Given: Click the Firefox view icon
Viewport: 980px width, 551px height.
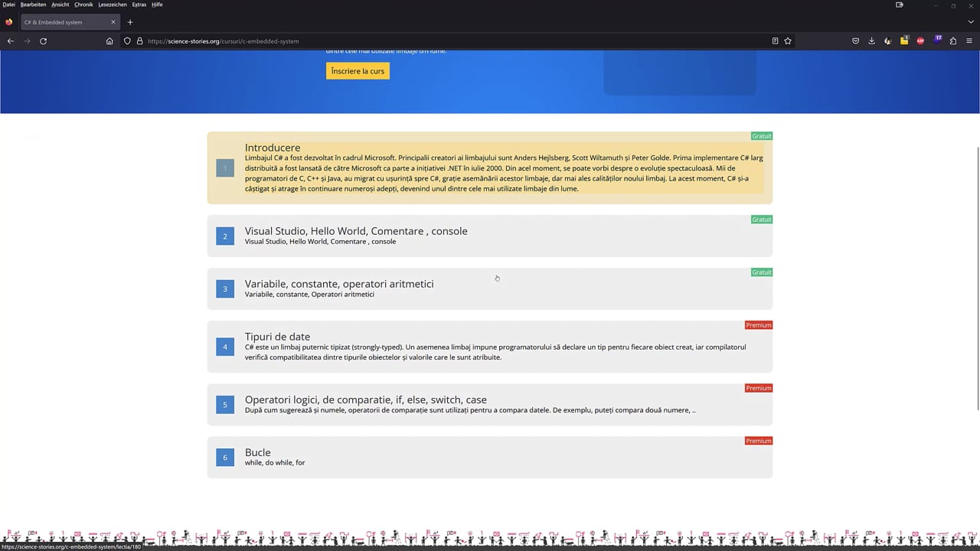Looking at the screenshot, I should (x=9, y=22).
